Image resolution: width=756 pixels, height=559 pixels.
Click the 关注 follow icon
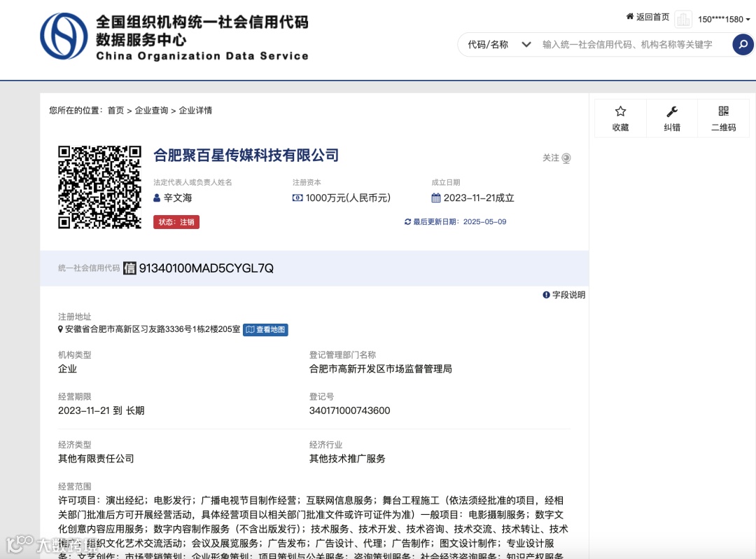[566, 158]
